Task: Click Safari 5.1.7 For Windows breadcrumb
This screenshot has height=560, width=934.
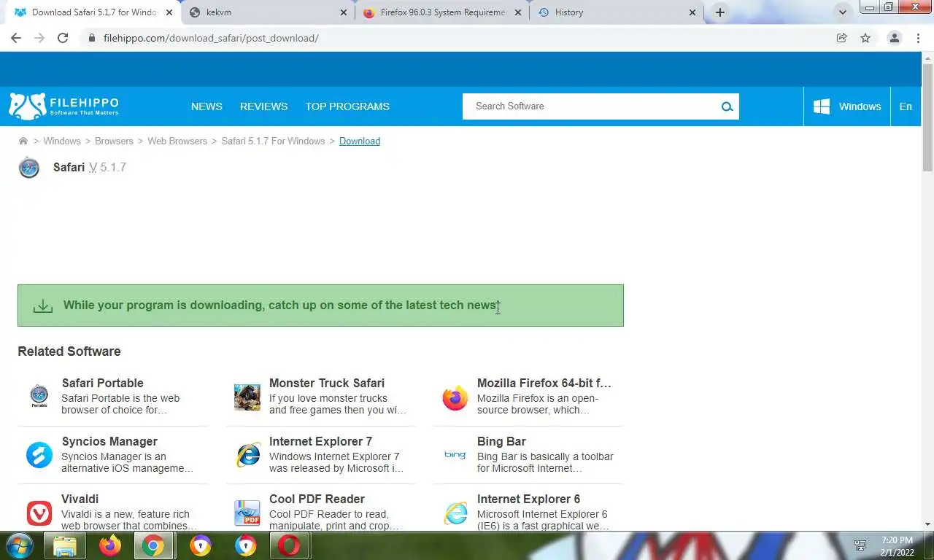Action: pyautogui.click(x=273, y=141)
